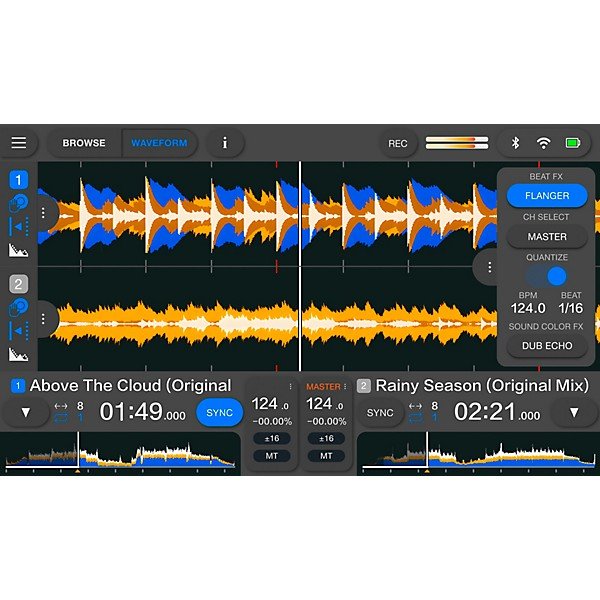Toggle the QUANTIZE switch
Viewport: 600px width, 600px height.
coord(547,276)
